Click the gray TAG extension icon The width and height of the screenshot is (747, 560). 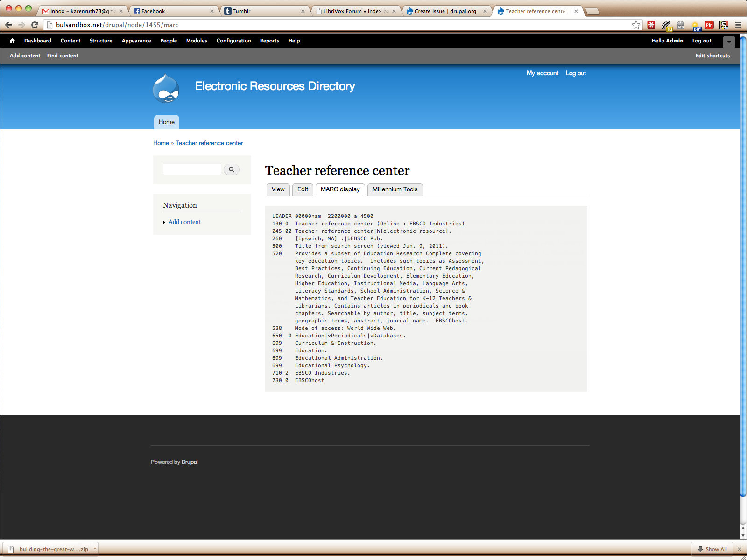click(681, 25)
